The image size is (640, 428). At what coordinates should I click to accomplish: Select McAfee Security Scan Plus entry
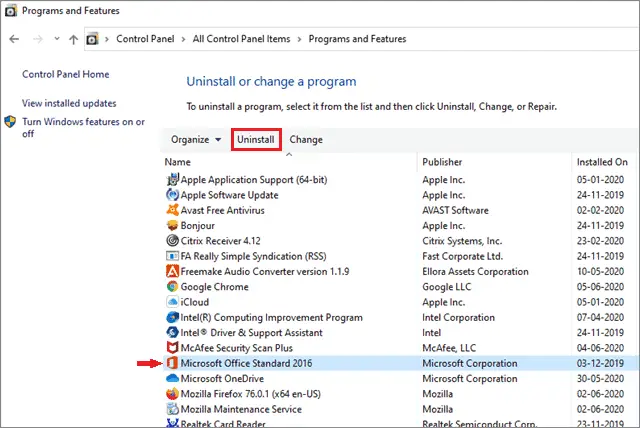pos(400,348)
